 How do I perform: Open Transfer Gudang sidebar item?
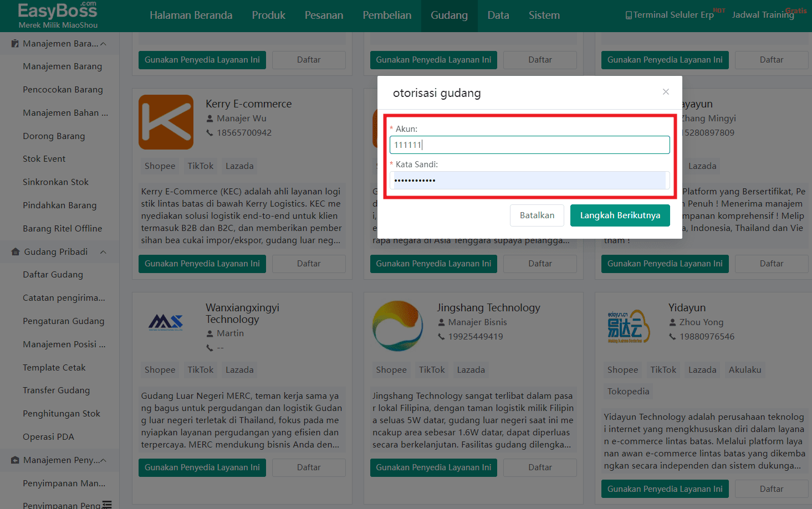[56, 390]
